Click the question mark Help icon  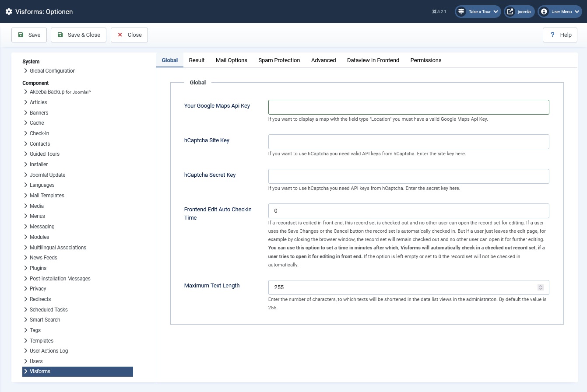point(552,35)
